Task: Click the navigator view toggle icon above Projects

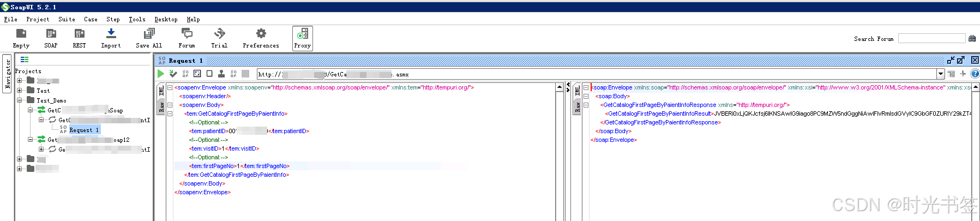Action: (x=25, y=59)
